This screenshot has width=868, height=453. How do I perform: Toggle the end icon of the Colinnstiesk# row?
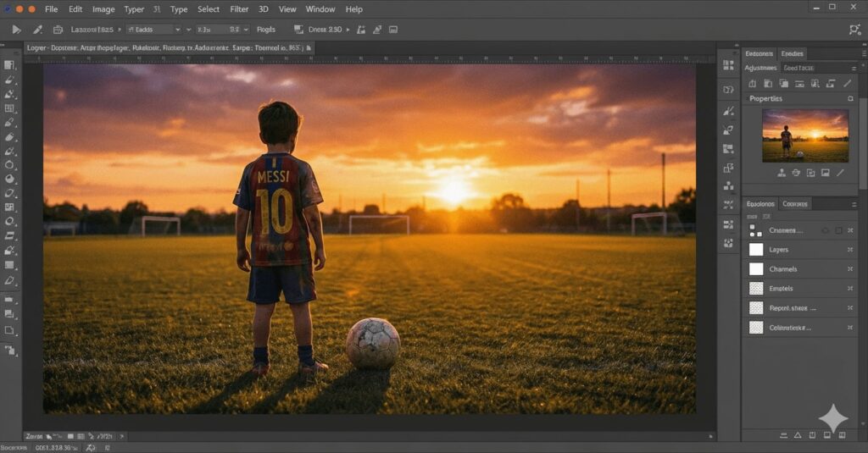pyautogui.click(x=849, y=328)
